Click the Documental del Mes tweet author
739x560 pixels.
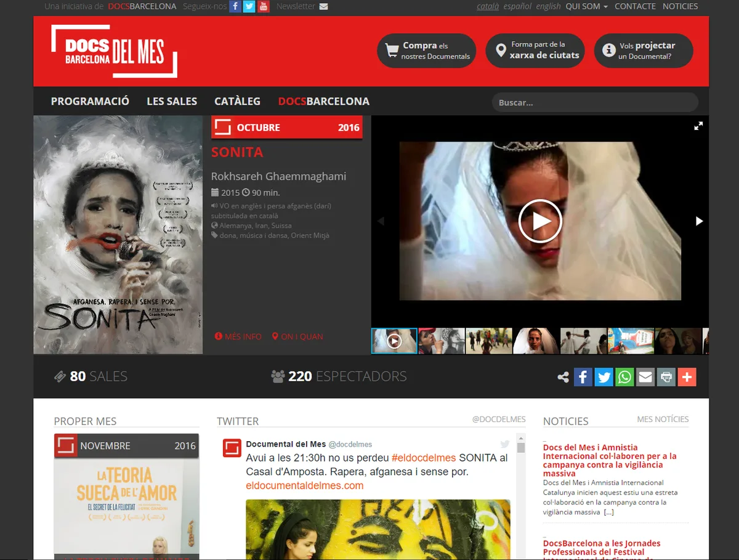[286, 444]
